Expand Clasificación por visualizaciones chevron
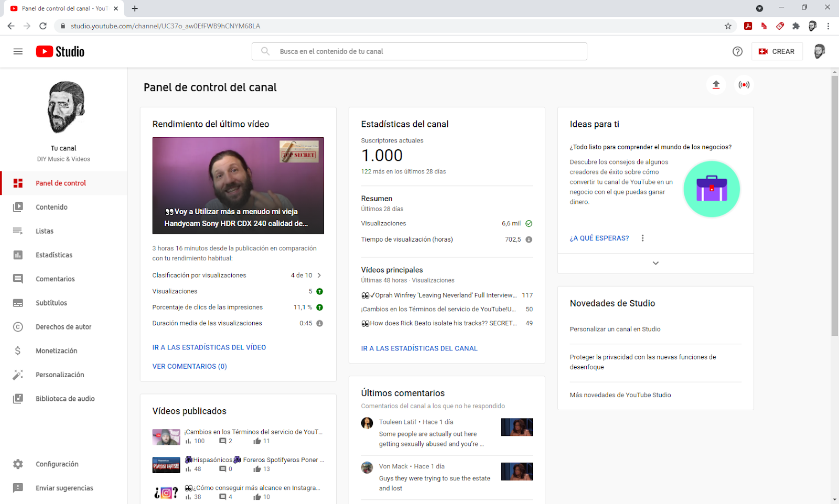This screenshot has height=504, width=839. click(319, 275)
